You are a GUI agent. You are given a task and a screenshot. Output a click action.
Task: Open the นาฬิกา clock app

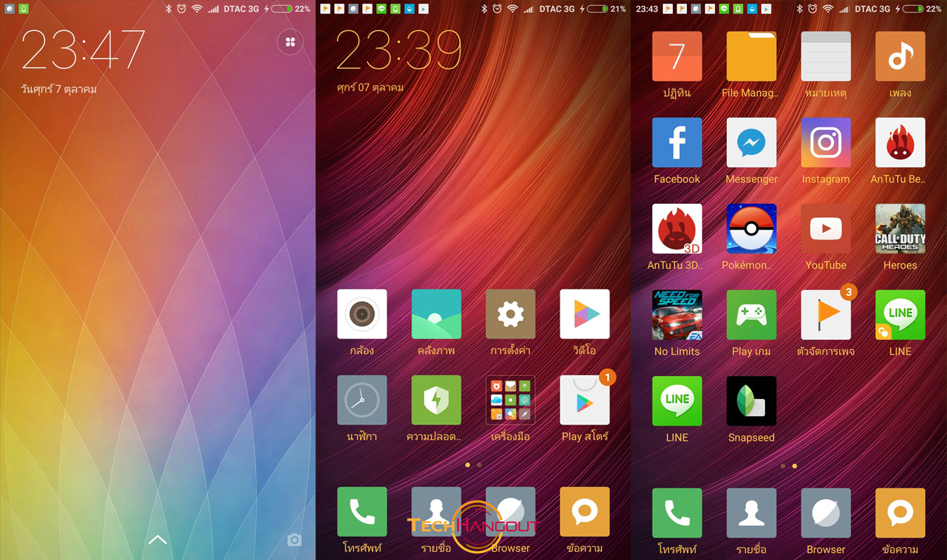[362, 400]
